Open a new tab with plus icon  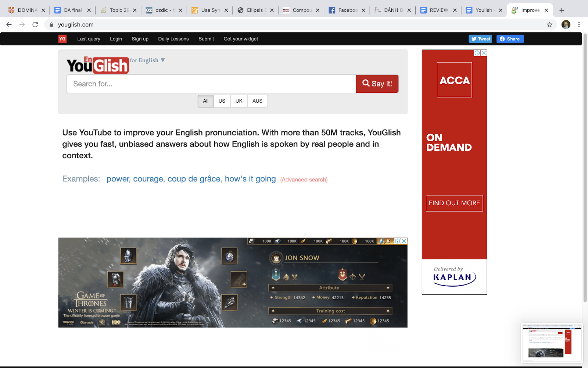click(x=562, y=10)
